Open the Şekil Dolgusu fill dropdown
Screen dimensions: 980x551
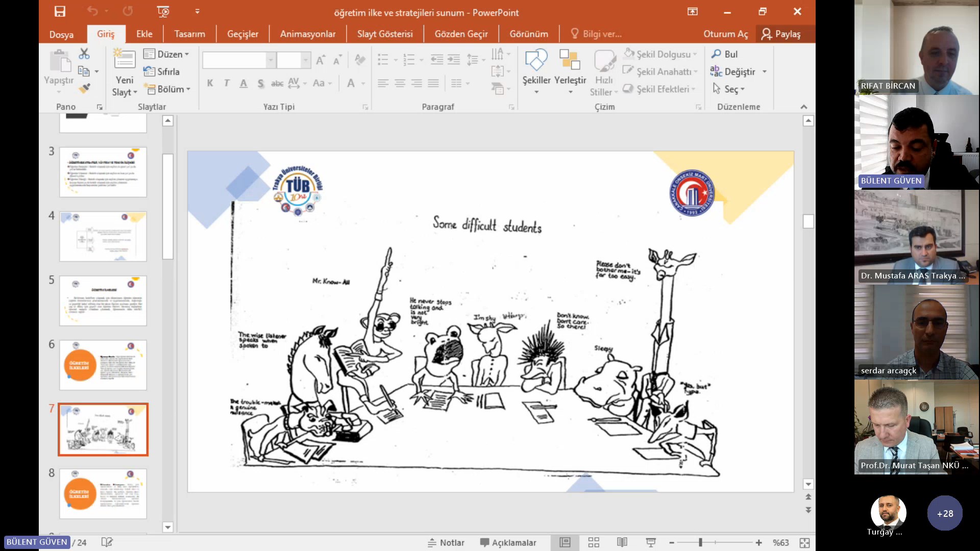660,54
